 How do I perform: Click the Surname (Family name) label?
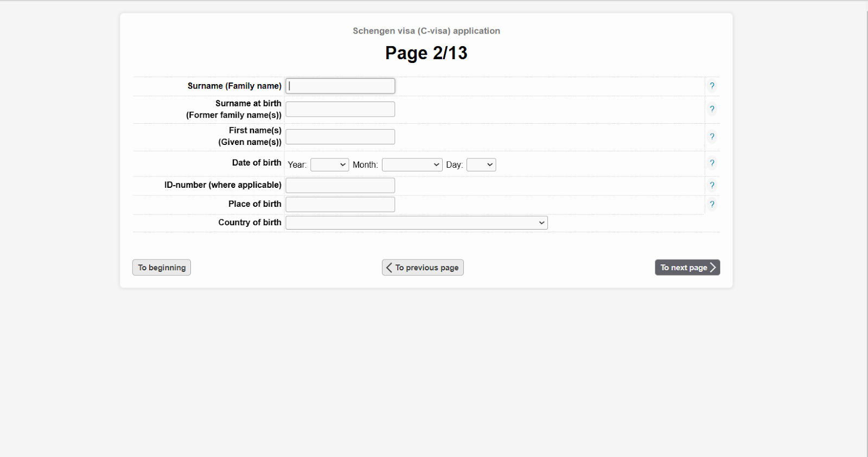tap(234, 86)
